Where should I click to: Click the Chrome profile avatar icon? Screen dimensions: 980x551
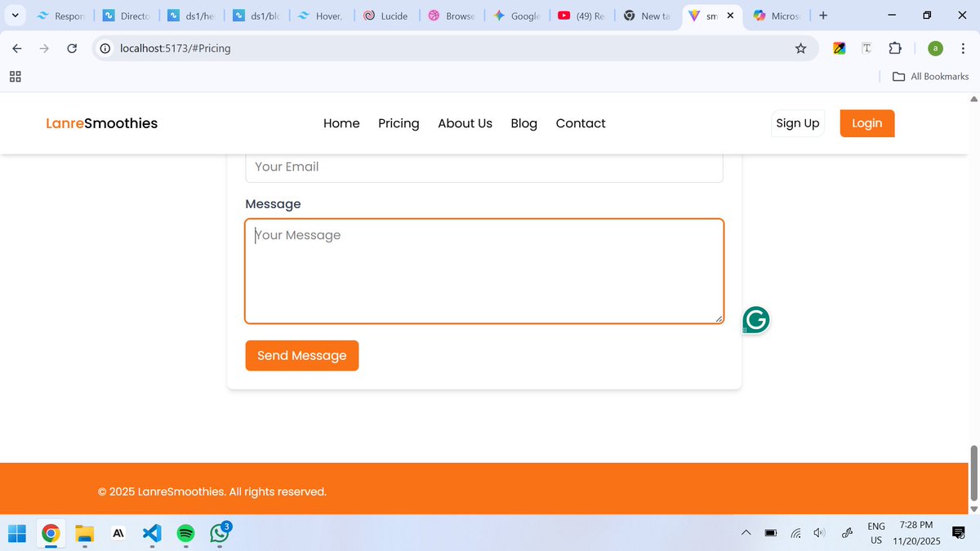[935, 48]
